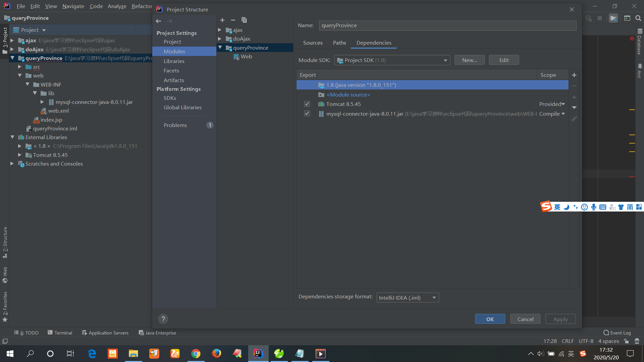Open the help question mark button

pyautogui.click(x=163, y=319)
